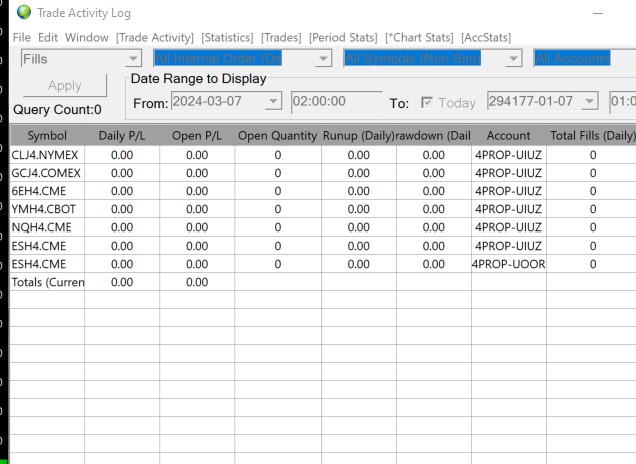Sort by the Symbol column header
This screenshot has width=636, height=464.
tap(47, 135)
